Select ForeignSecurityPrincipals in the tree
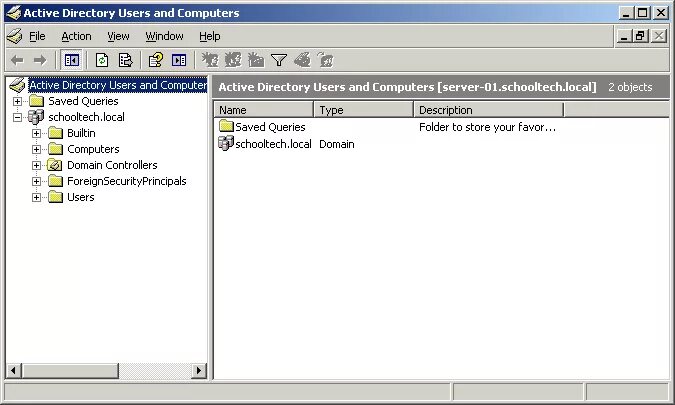Viewport: 675px width, 405px height. pyautogui.click(x=127, y=181)
